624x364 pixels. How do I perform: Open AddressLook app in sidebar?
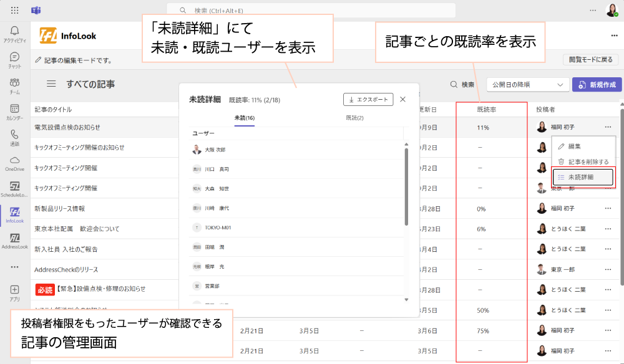(x=14, y=241)
